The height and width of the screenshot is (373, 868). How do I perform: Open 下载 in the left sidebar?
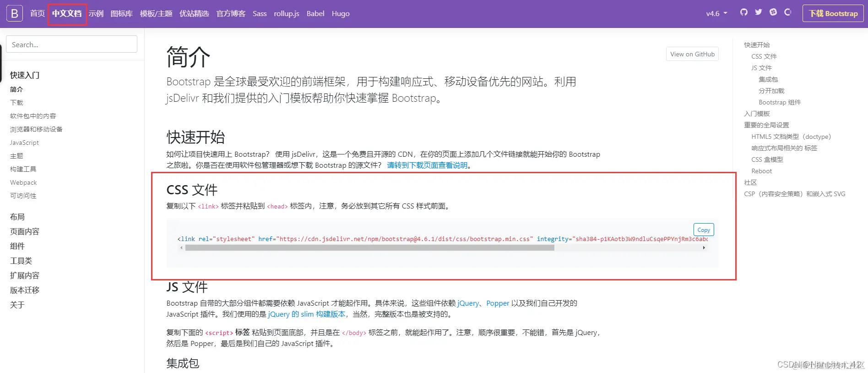[16, 103]
